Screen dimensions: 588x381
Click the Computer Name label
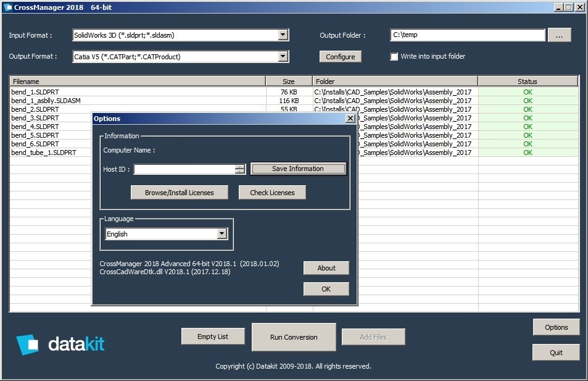tap(129, 150)
